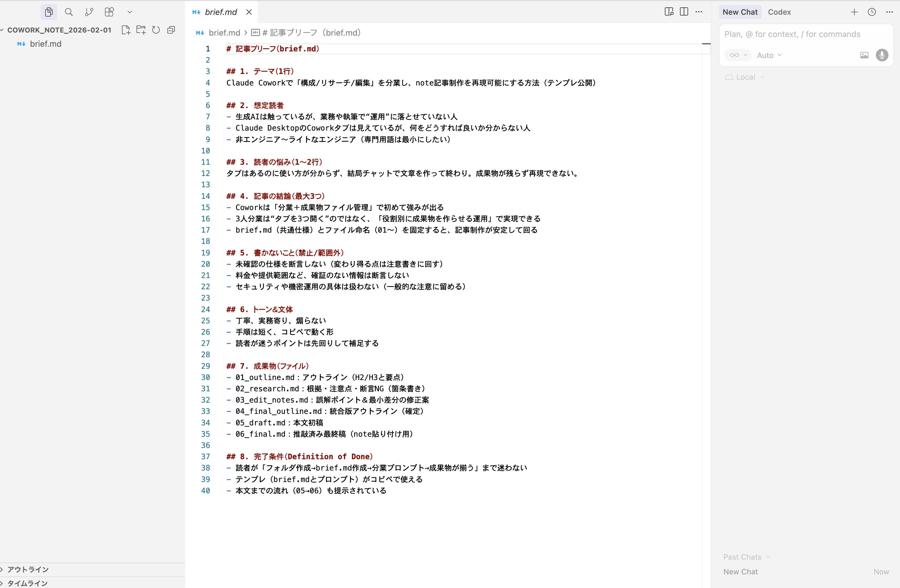900x588 pixels.
Task: Refresh the explorer file list
Action: tap(156, 30)
